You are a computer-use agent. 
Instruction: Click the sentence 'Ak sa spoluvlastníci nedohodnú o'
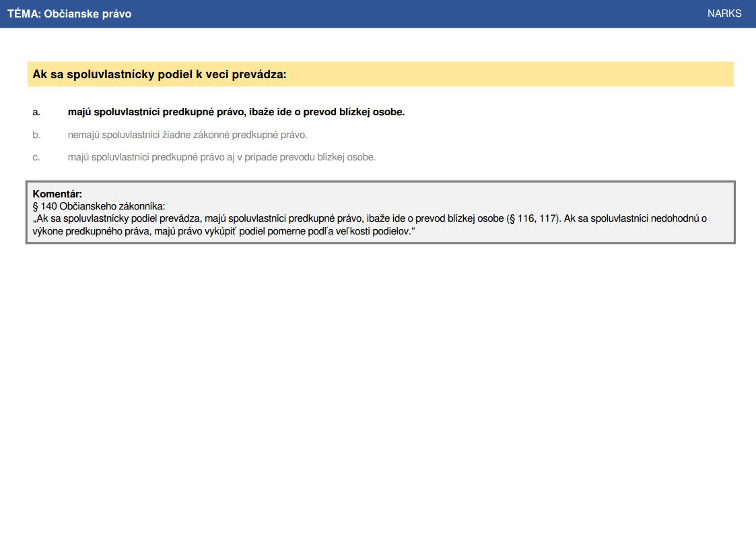pos(635,218)
